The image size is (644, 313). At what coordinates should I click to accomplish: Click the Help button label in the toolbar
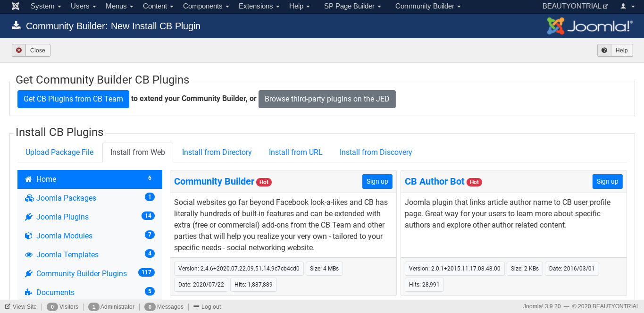[622, 51]
